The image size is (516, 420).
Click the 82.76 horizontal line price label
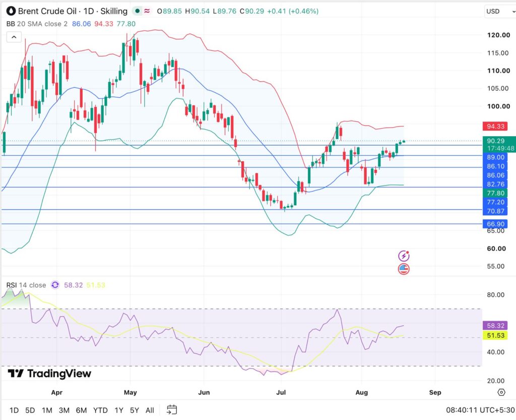tap(495, 185)
